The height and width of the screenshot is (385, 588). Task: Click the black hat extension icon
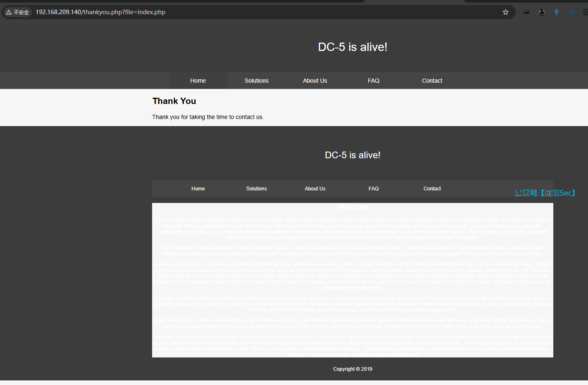click(527, 12)
